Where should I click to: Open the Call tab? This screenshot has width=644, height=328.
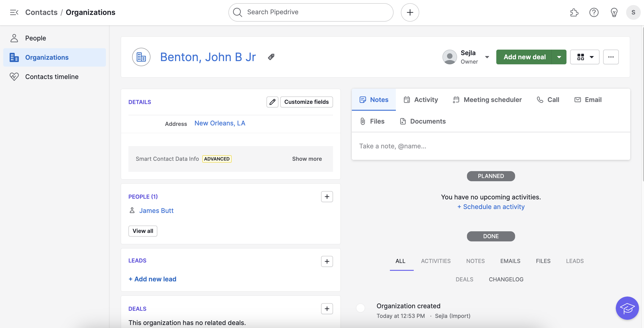point(548,100)
